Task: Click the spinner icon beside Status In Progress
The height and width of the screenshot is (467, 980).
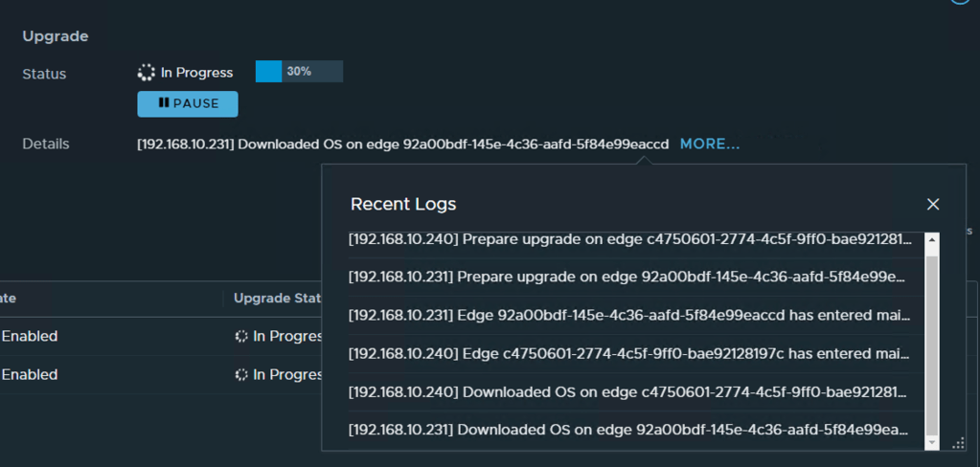Action: point(147,73)
